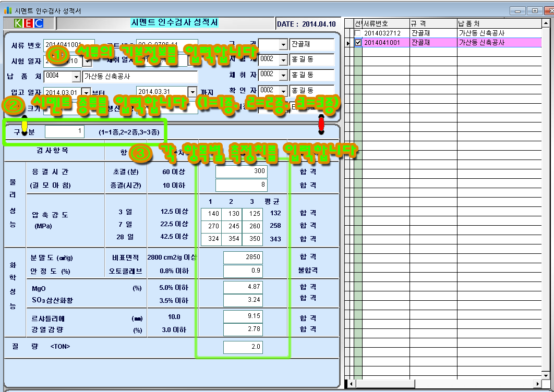Viewport: 554px width, 392px height.
Task: Open the date picker for 2014.03.31
Action: click(x=192, y=92)
